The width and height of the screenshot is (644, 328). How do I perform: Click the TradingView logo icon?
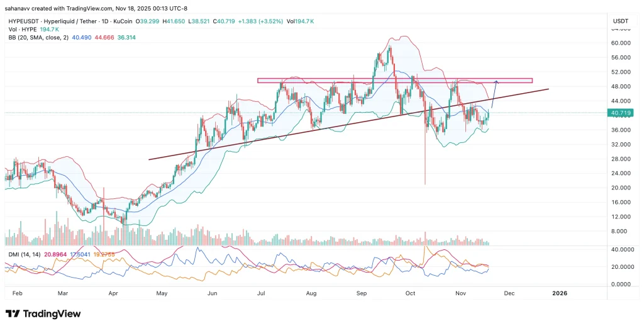[13, 314]
